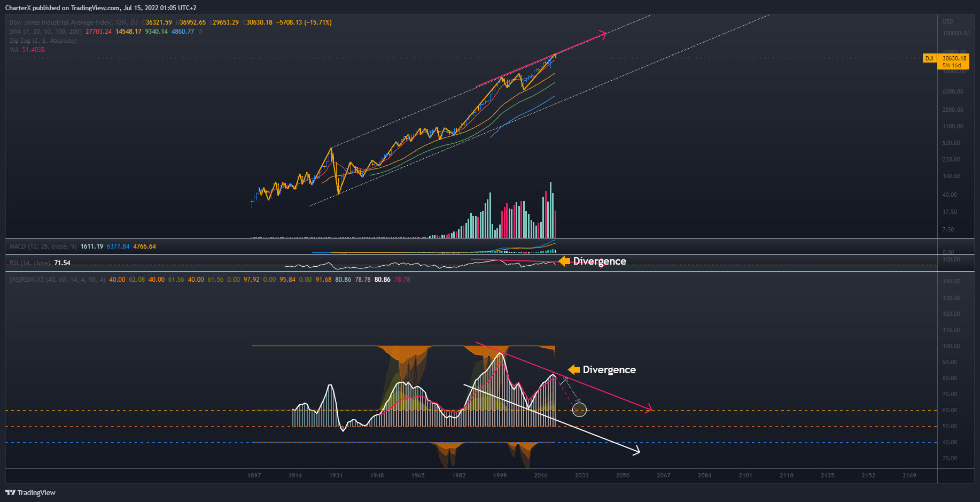
Task: Click the orange MACD signal value 4766.64
Action: tap(145, 246)
